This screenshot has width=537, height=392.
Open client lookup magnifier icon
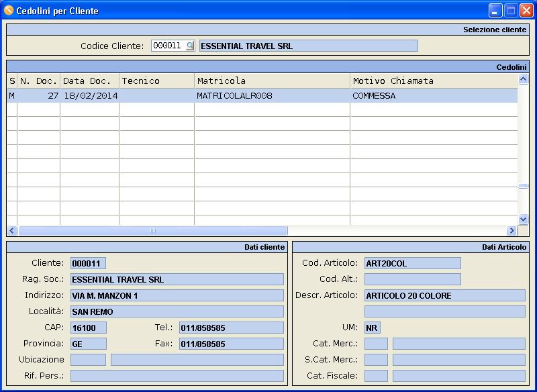(x=190, y=46)
